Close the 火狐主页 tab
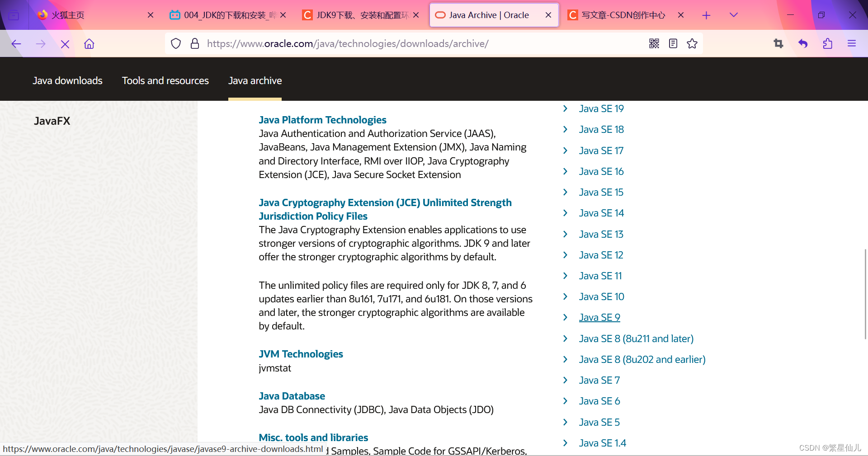Image resolution: width=868 pixels, height=456 pixels. point(151,15)
